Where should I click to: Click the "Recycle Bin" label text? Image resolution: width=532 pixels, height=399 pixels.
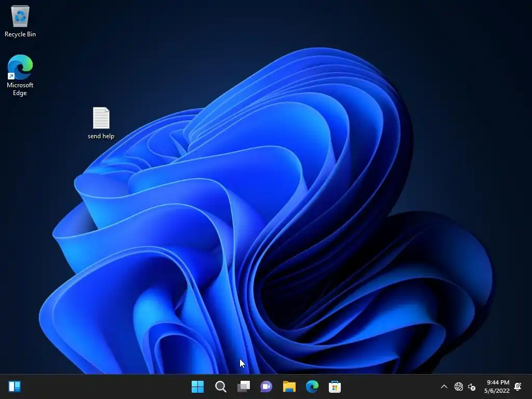point(20,34)
